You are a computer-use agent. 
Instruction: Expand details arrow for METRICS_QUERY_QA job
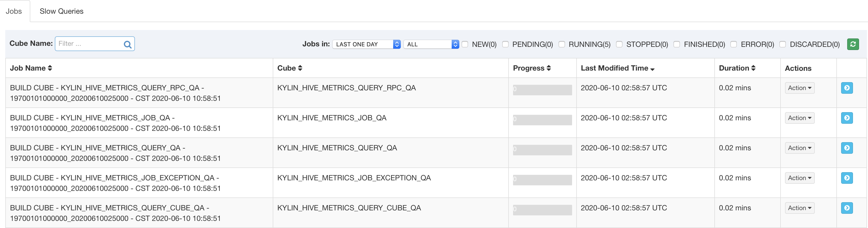847,148
